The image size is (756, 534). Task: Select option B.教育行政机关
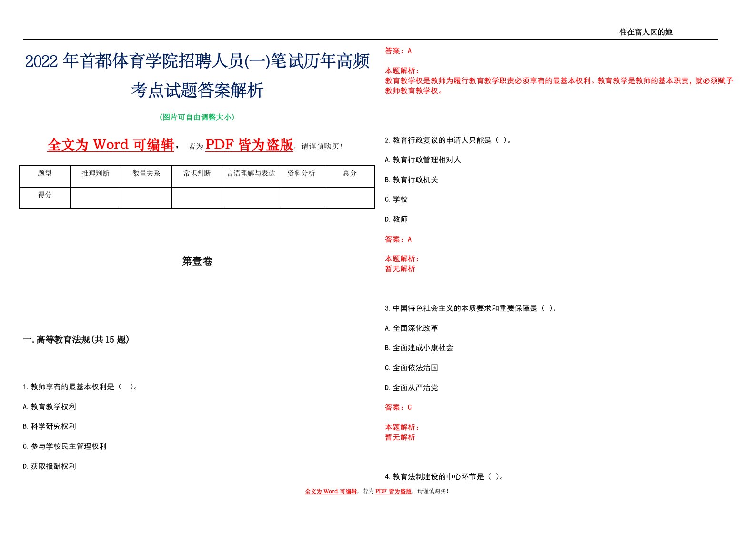[x=412, y=180]
